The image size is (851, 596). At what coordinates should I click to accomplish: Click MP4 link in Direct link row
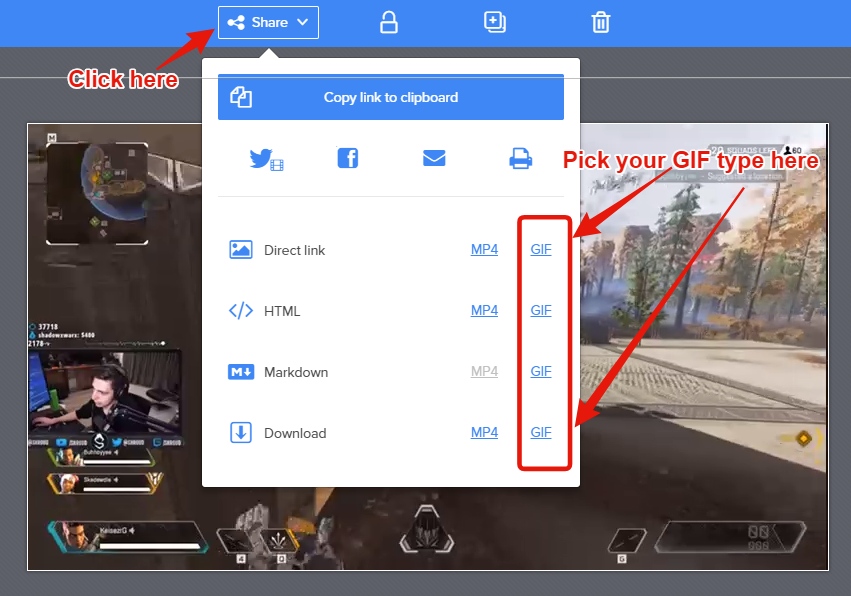point(484,249)
